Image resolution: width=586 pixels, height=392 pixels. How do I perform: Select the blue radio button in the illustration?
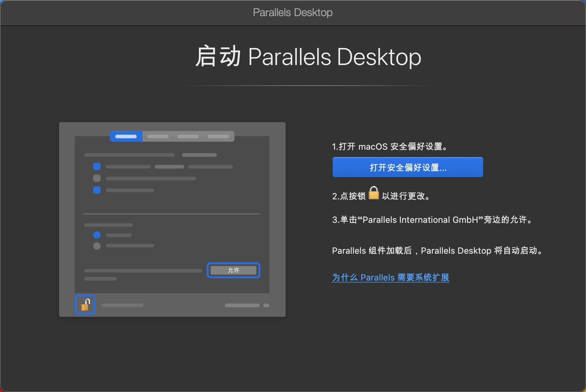[97, 235]
